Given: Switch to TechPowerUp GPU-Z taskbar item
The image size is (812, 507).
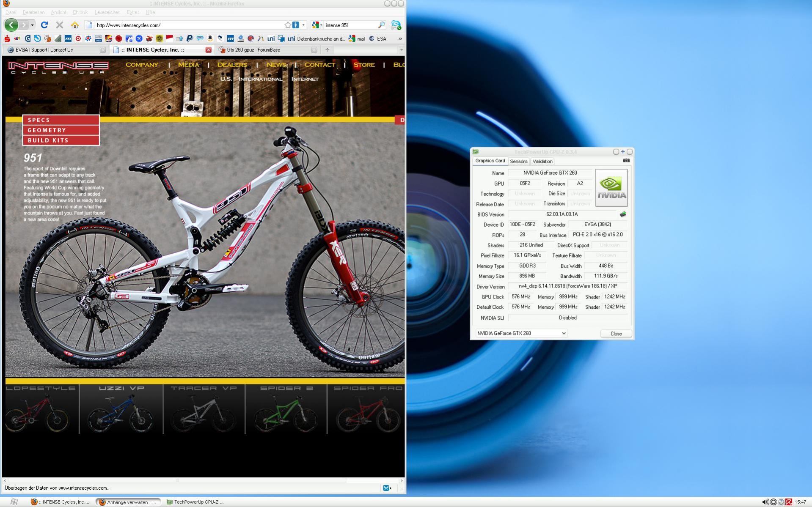Looking at the screenshot, I should (x=195, y=502).
